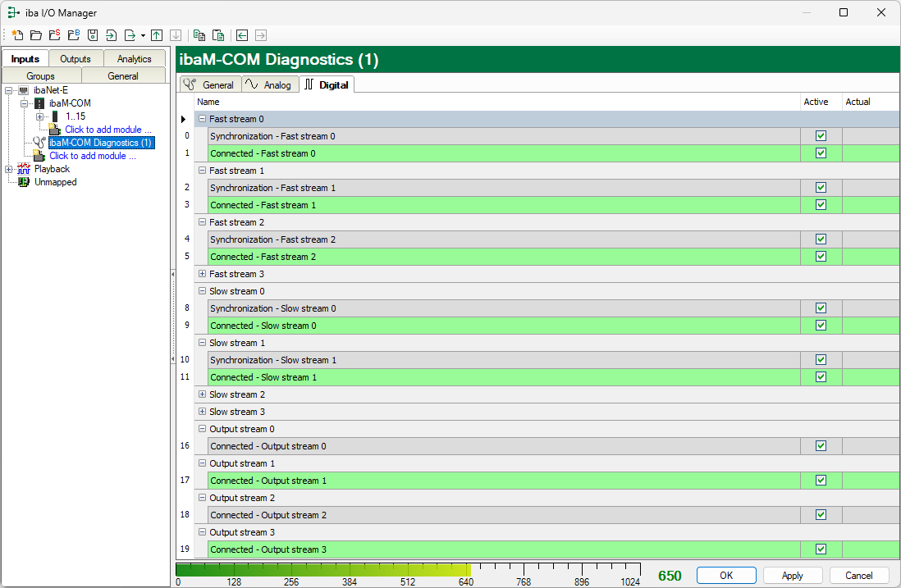Collapse the Output stream 1 group
This screenshot has width=901, height=588.
(x=202, y=463)
